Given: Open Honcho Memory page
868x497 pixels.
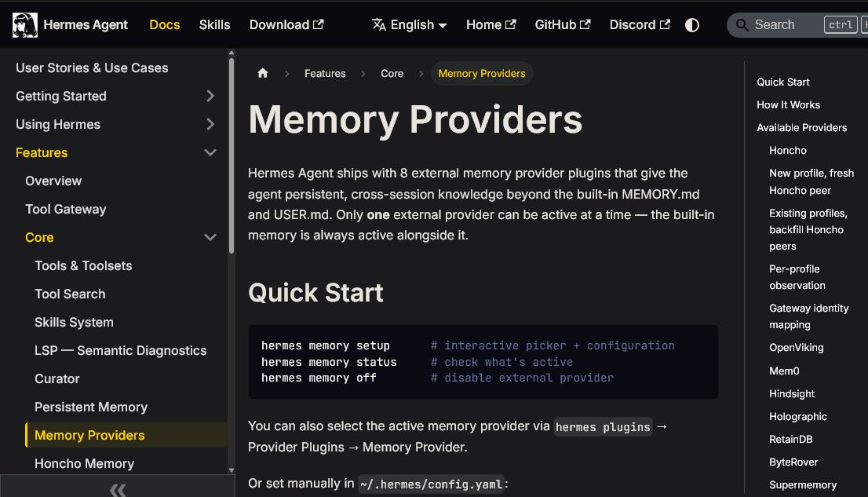Looking at the screenshot, I should [84, 463].
